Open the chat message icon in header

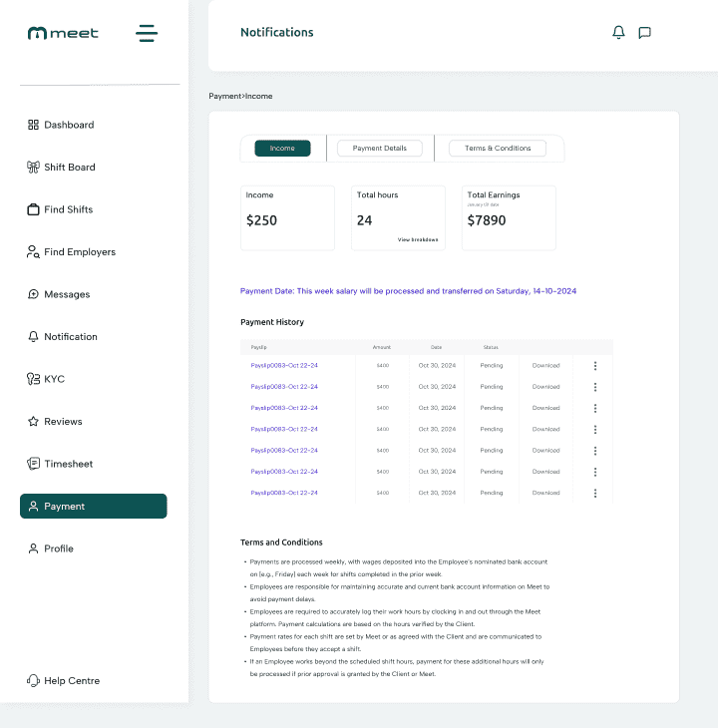click(644, 33)
